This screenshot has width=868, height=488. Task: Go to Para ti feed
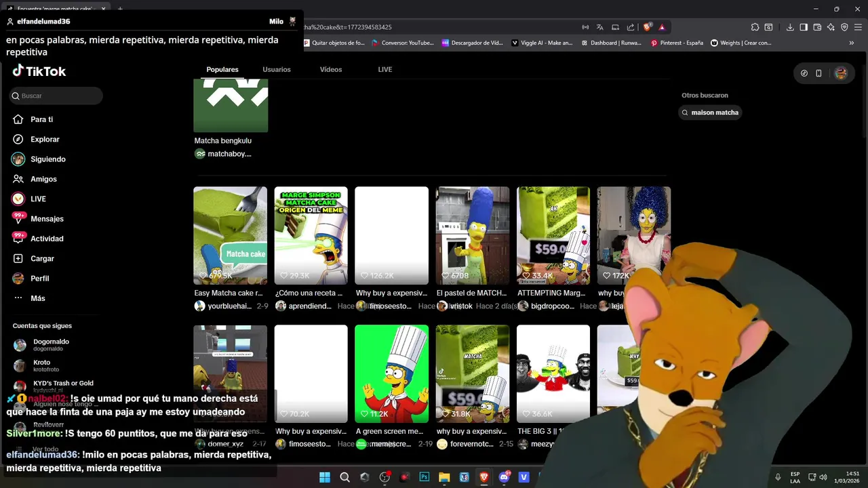(33, 119)
